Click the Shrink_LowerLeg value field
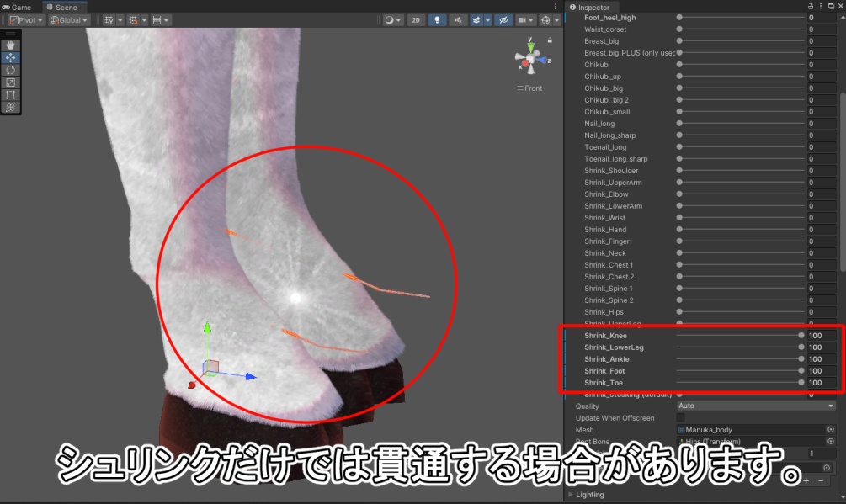 coord(822,347)
